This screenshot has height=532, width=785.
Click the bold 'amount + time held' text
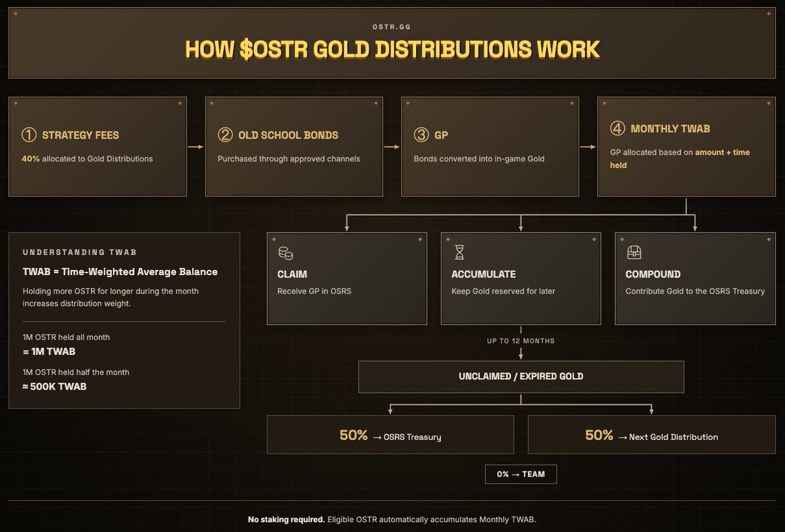(680, 159)
